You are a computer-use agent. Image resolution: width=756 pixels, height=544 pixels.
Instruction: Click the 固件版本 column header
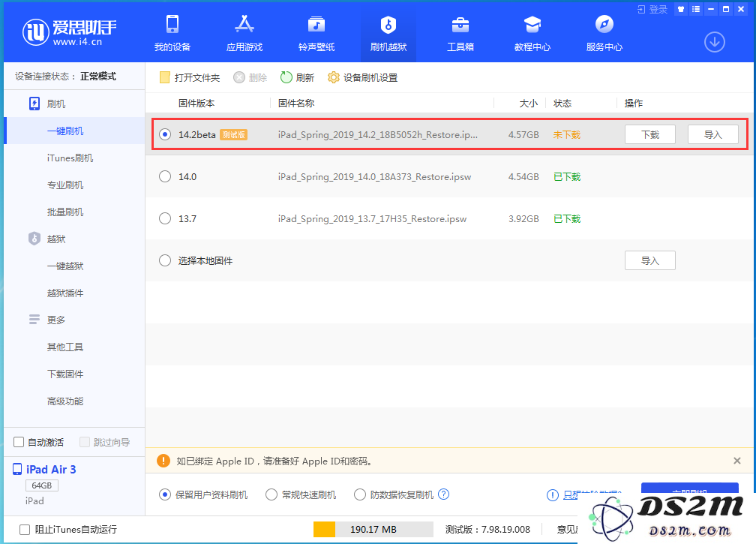(196, 104)
